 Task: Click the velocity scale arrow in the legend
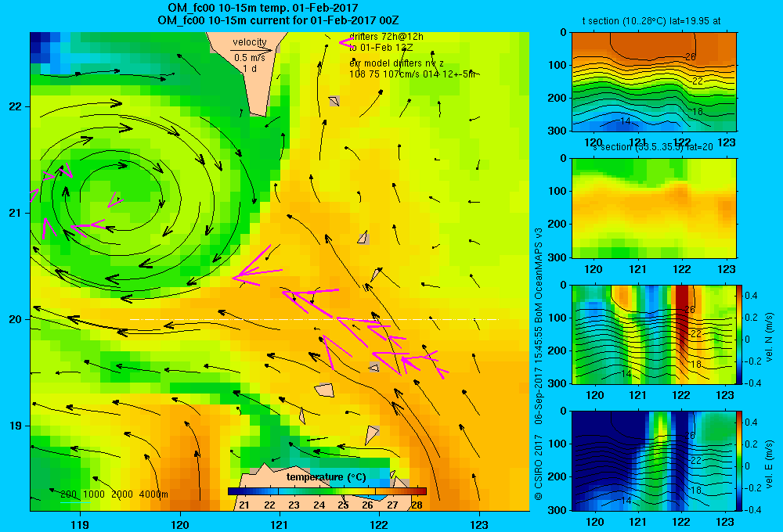tap(251, 50)
